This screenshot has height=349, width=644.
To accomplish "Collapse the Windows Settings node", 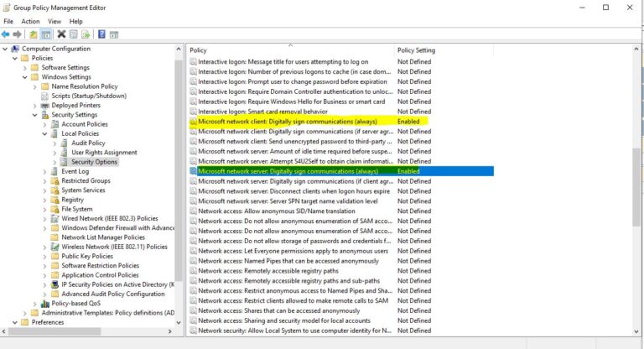I will (24, 77).
